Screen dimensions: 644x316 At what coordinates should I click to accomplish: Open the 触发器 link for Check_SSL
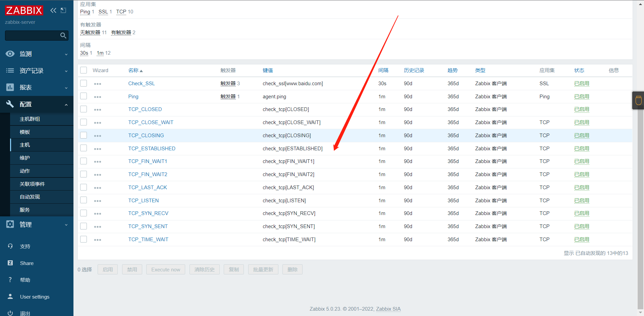point(228,84)
